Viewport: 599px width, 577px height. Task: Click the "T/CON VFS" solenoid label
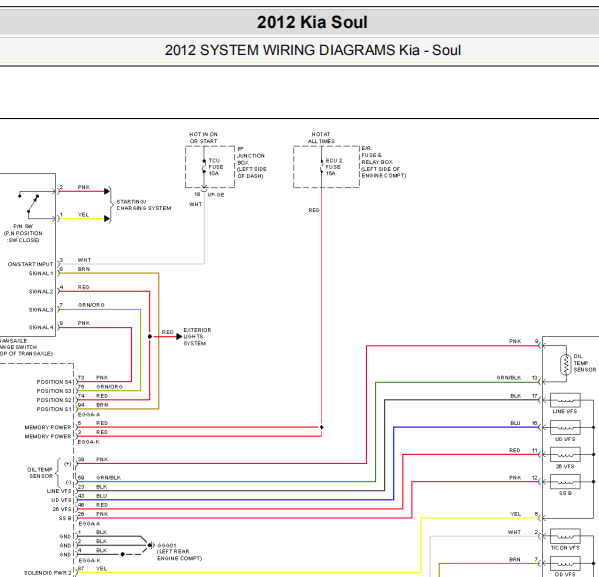565,548
